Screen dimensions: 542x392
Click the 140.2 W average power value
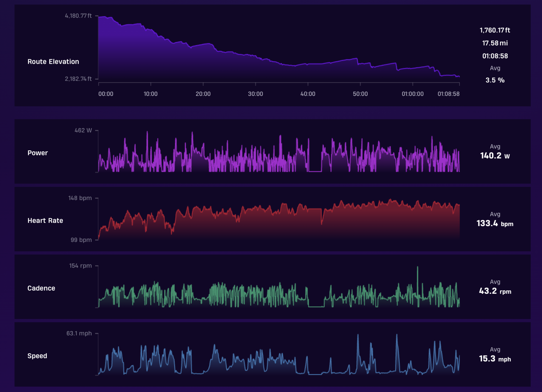495,156
